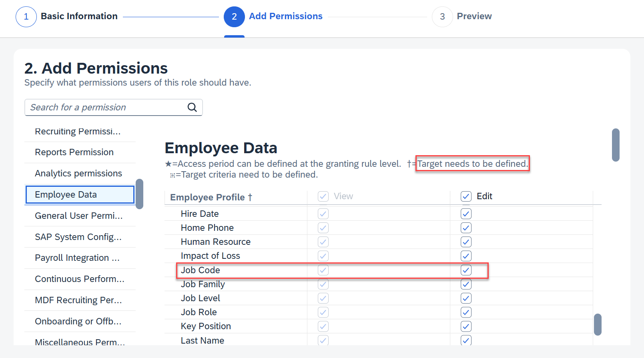Go to Basic Information step
This screenshot has height=358, width=644.
click(x=79, y=16)
